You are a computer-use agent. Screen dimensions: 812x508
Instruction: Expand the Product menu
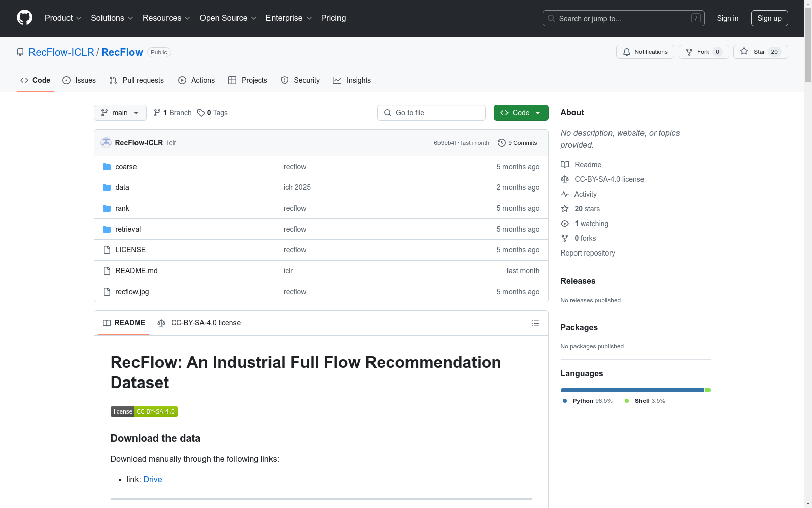click(x=63, y=18)
